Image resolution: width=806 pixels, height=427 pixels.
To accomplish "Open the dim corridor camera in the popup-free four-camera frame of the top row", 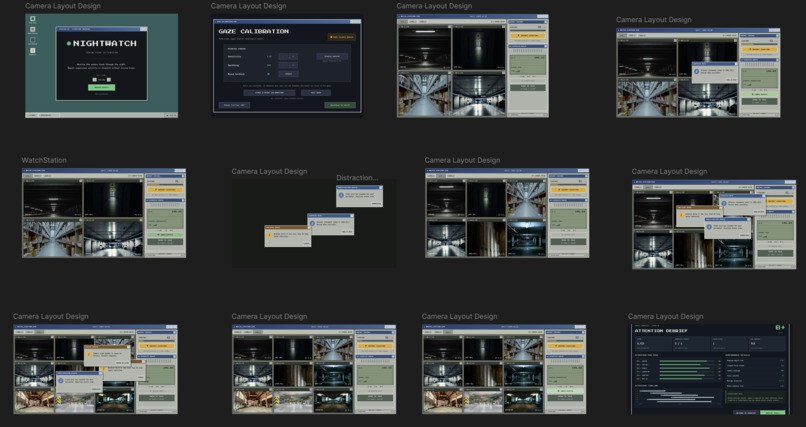I will (425, 47).
